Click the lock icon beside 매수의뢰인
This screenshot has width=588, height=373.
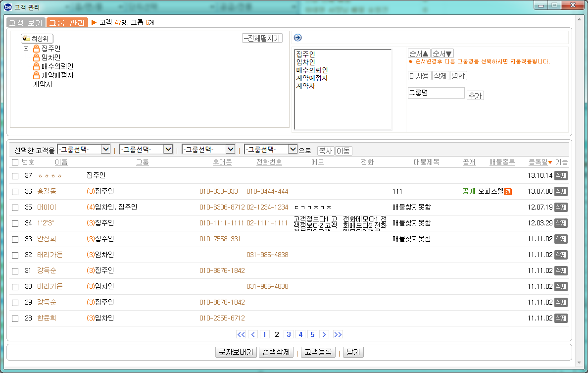point(36,66)
